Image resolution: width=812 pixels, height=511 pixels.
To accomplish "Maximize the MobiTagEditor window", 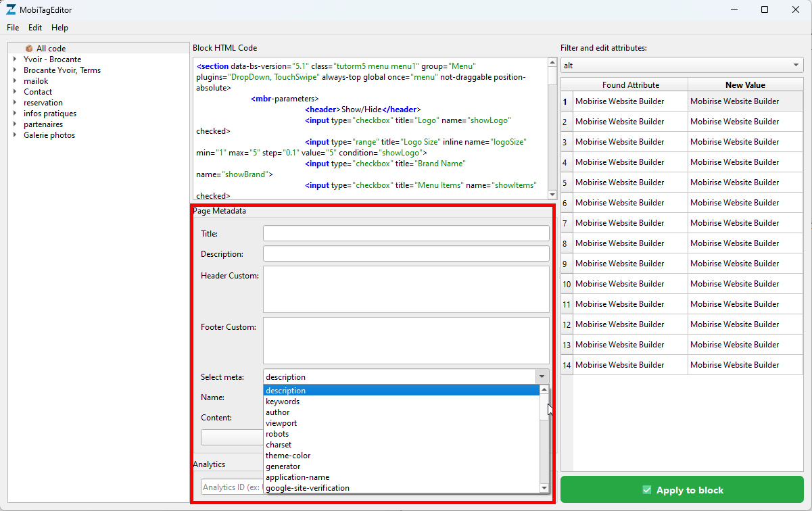I will (764, 9).
